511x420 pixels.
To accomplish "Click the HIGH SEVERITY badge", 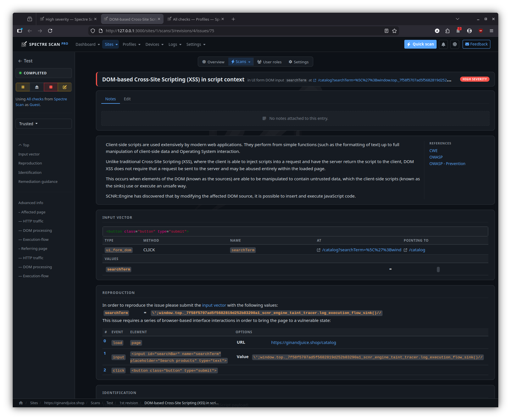I will (x=475, y=79).
